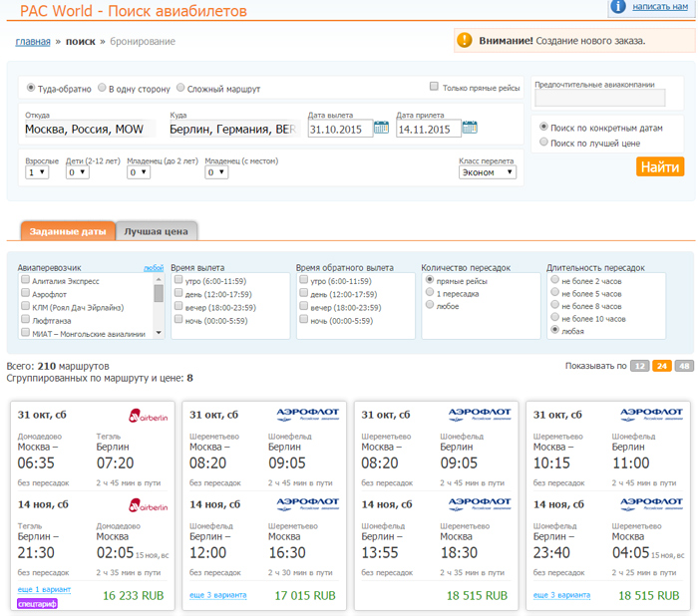Click the blue info icon near написать нам

(x=618, y=7)
